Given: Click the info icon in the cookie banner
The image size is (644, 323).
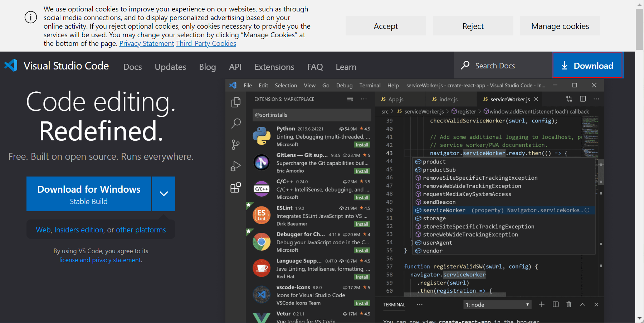Looking at the screenshot, I should [x=31, y=17].
